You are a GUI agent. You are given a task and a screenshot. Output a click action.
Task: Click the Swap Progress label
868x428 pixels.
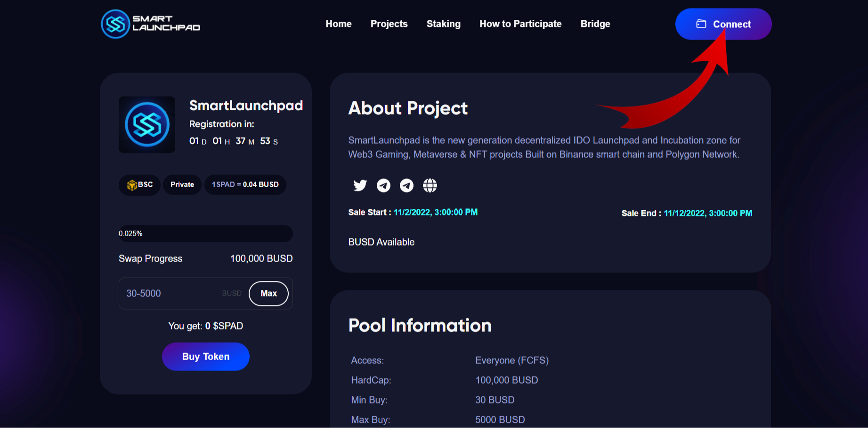click(150, 258)
